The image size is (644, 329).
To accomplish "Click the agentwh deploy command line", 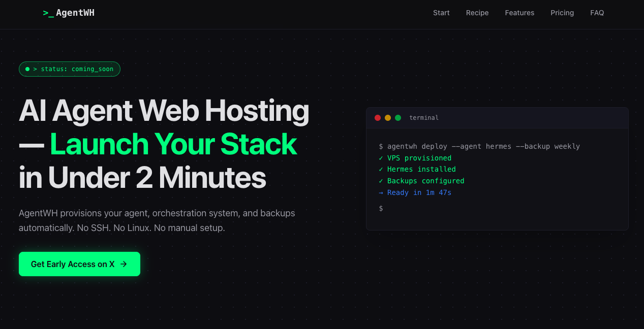I will click(479, 146).
